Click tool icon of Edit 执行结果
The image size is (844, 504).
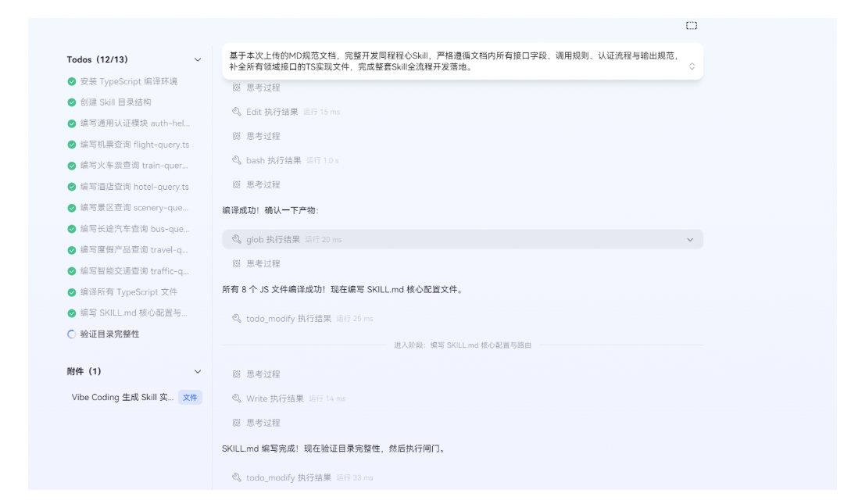(x=236, y=112)
